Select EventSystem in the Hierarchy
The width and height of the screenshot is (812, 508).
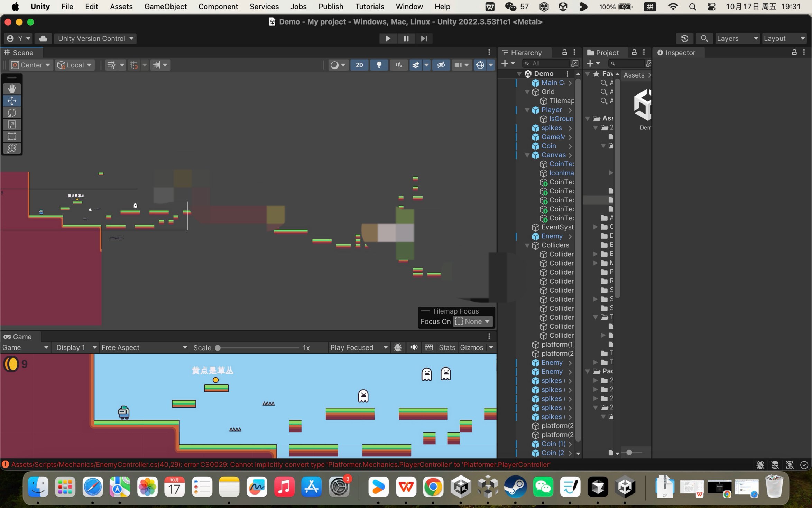coord(557,227)
